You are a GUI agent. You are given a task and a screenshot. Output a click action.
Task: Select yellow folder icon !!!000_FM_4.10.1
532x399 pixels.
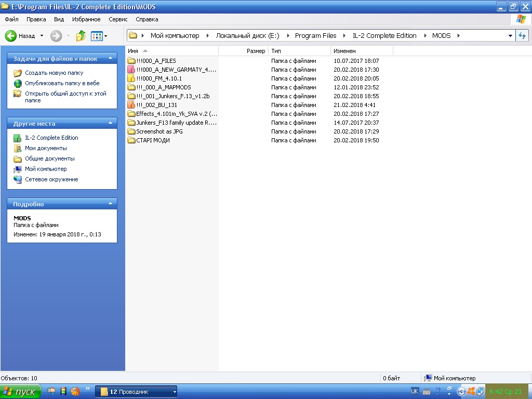click(131, 78)
